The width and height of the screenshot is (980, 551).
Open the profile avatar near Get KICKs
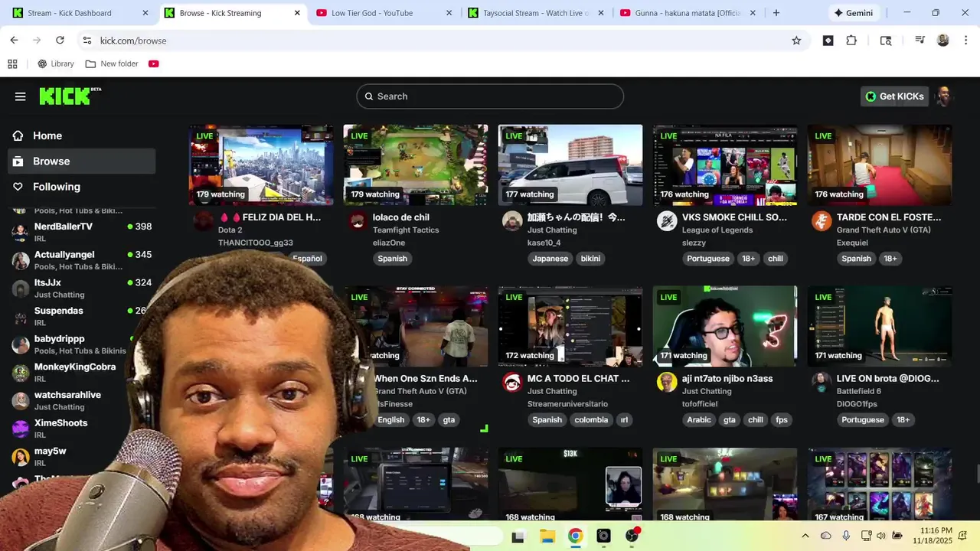point(944,96)
